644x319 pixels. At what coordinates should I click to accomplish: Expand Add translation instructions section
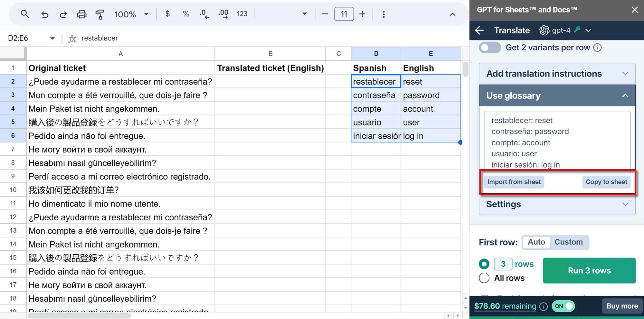tap(557, 74)
